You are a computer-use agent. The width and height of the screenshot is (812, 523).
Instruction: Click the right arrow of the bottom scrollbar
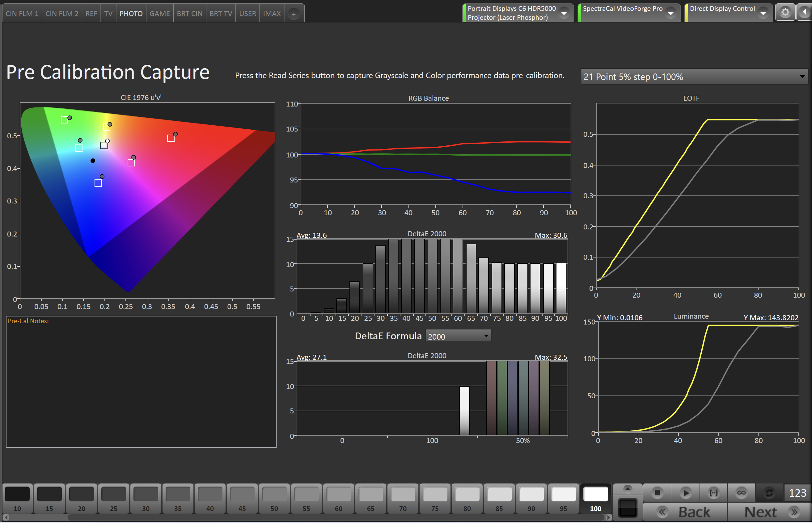click(x=608, y=517)
